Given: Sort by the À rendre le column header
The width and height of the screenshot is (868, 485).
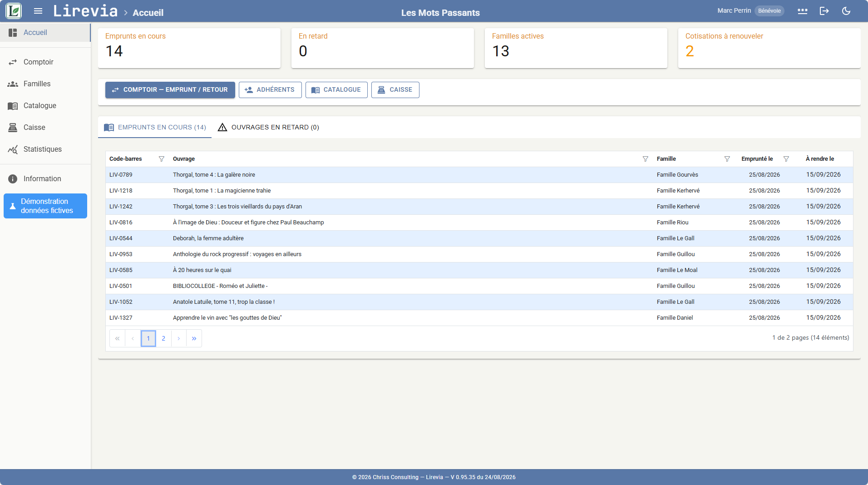Looking at the screenshot, I should tap(820, 159).
